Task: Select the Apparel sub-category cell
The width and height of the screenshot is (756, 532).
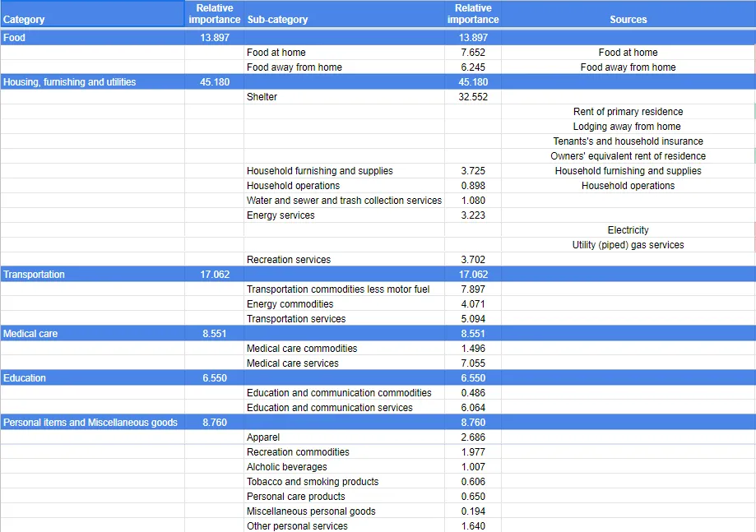Action: coord(344,437)
